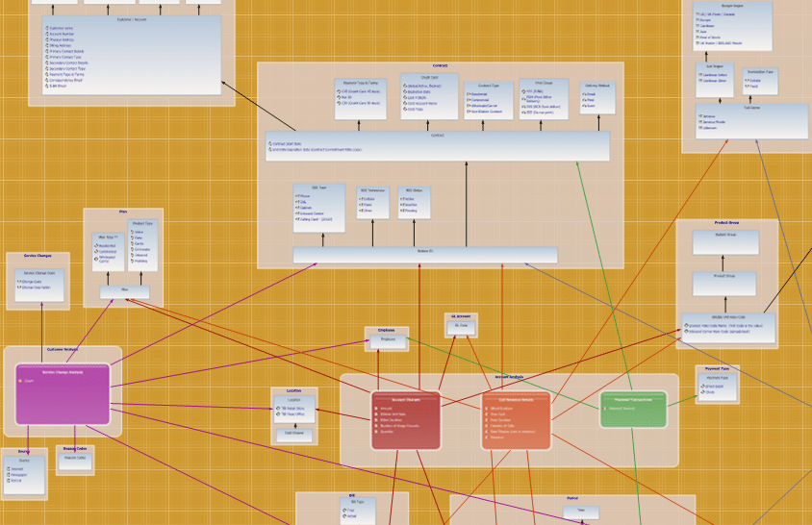The width and height of the screenshot is (812, 525).
Task: Select the Year box in Period group
Action: pyautogui.click(x=581, y=512)
